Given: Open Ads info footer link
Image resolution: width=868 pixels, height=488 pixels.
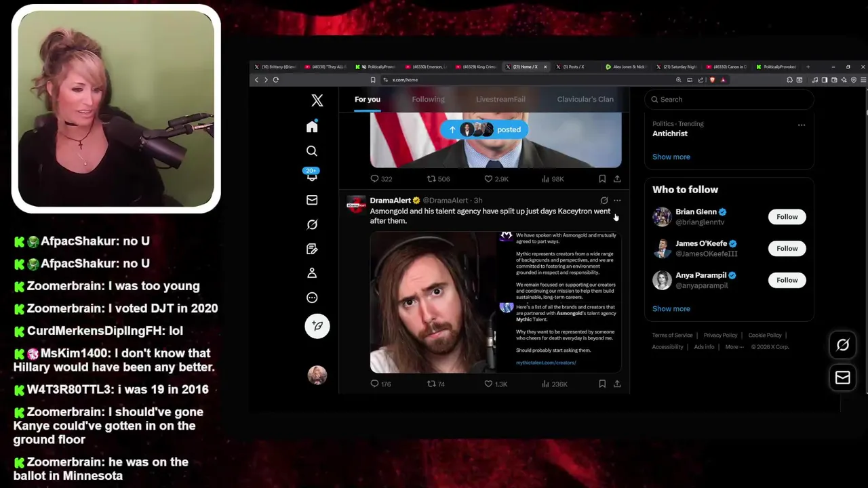Looking at the screenshot, I should (x=704, y=347).
